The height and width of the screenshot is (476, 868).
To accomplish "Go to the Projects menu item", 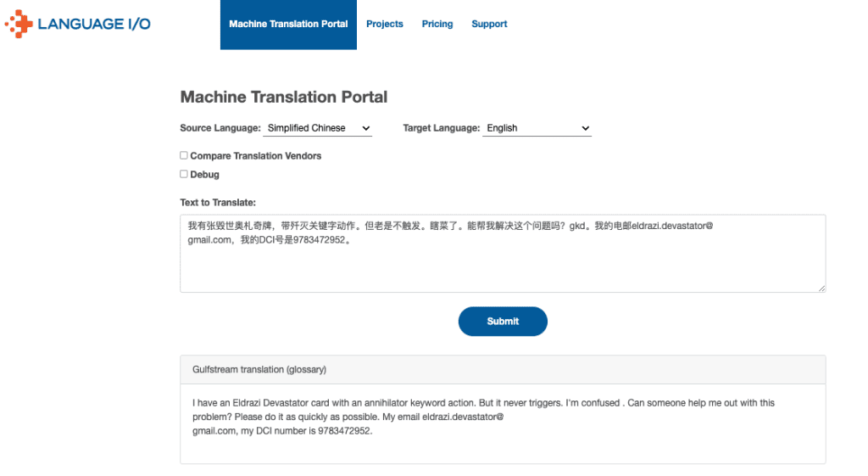I will [x=384, y=24].
